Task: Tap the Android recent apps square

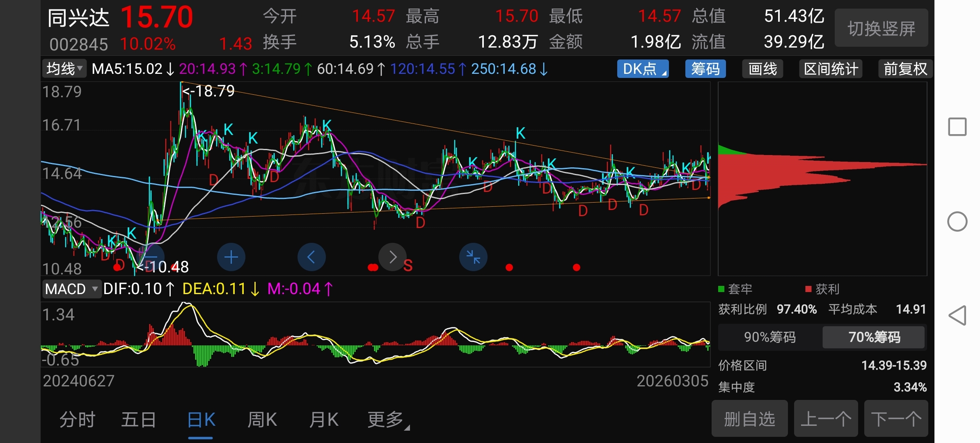Action: click(957, 127)
